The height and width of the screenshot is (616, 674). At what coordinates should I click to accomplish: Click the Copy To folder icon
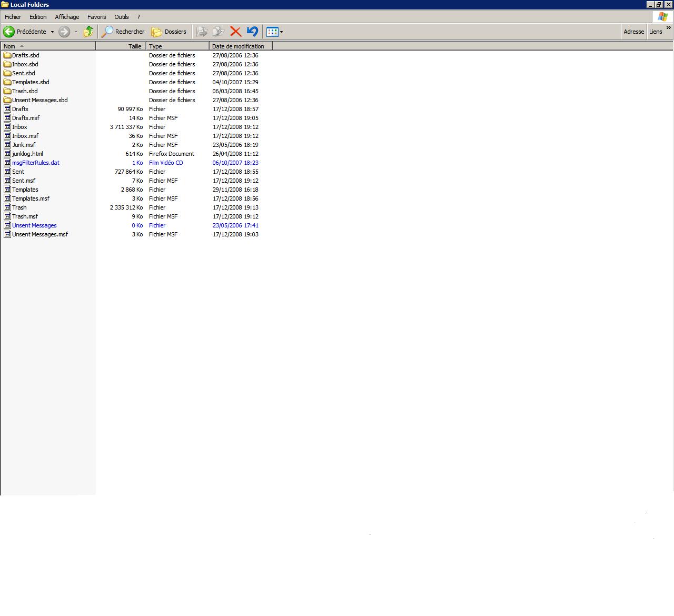tap(219, 32)
